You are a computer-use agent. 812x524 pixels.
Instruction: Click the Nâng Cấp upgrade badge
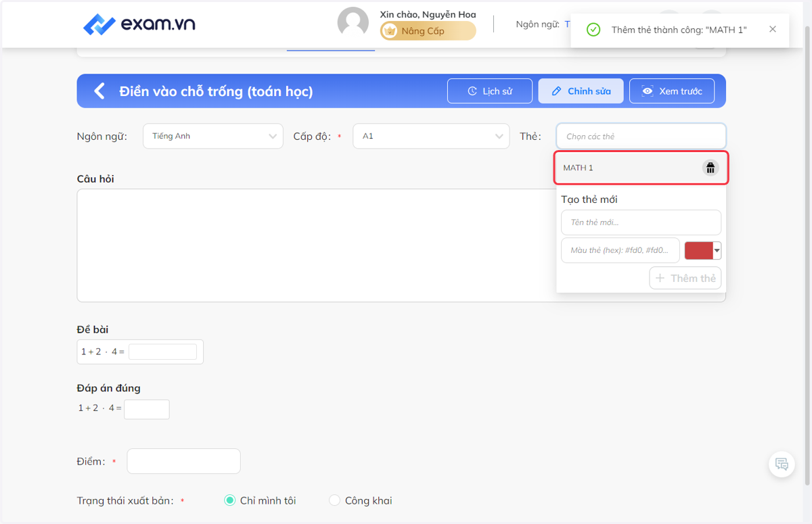coord(428,31)
